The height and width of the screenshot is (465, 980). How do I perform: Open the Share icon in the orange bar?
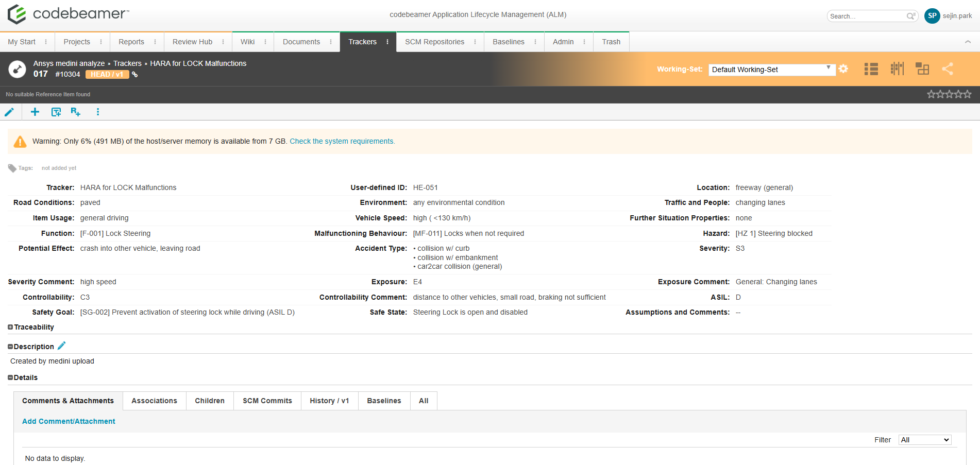click(x=948, y=69)
